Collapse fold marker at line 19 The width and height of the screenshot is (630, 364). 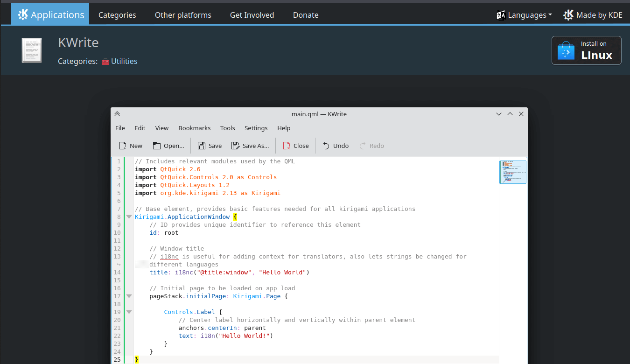129,312
